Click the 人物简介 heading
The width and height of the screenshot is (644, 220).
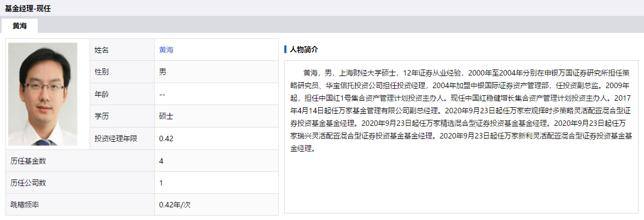coord(303,50)
